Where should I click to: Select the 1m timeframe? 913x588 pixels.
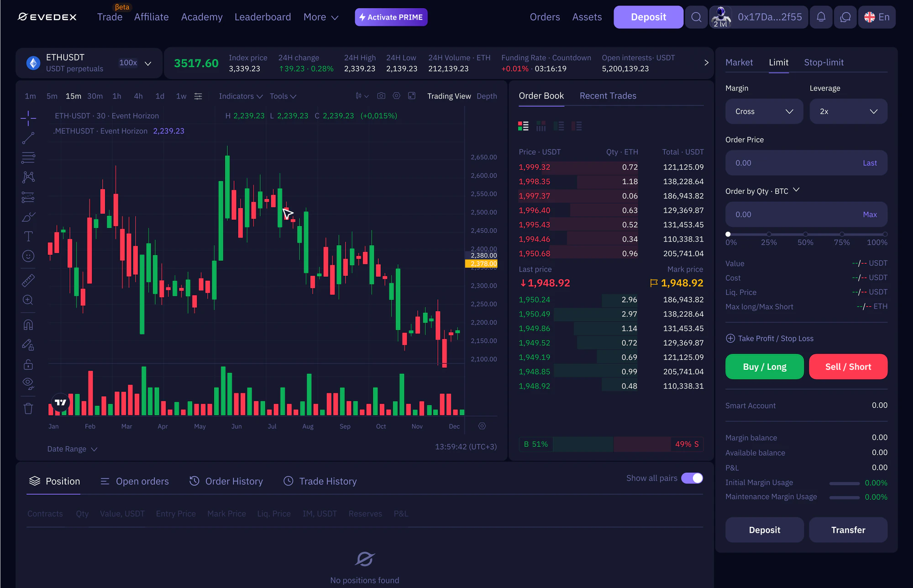(x=31, y=96)
